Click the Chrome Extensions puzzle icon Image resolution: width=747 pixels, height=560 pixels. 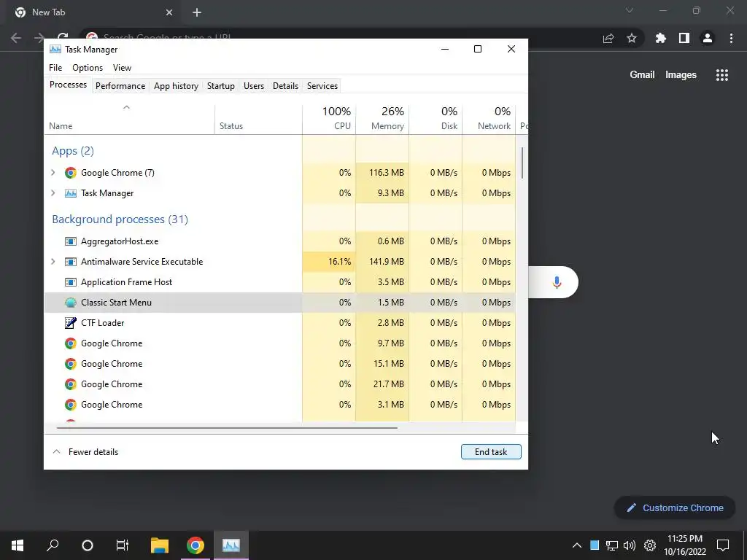tap(660, 38)
